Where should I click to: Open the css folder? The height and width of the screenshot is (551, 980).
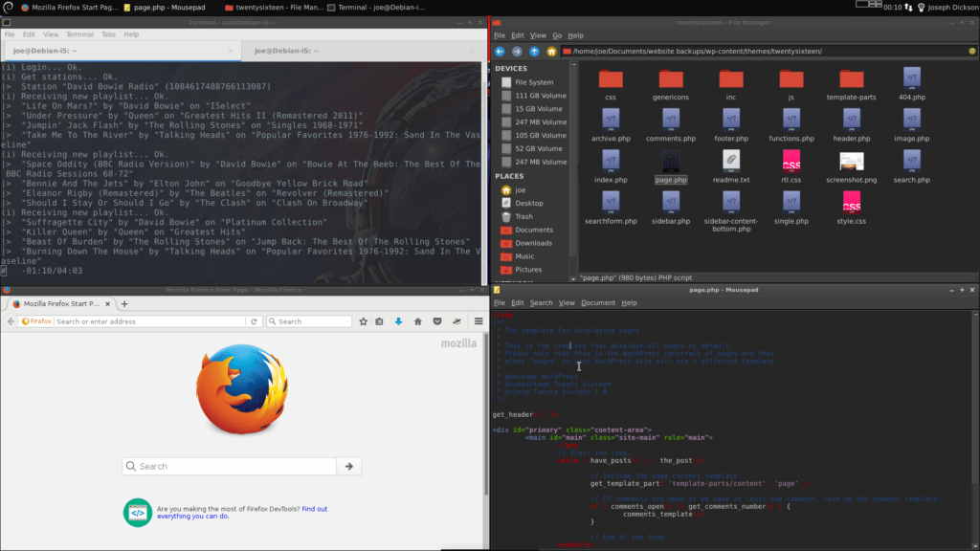[x=611, y=84]
